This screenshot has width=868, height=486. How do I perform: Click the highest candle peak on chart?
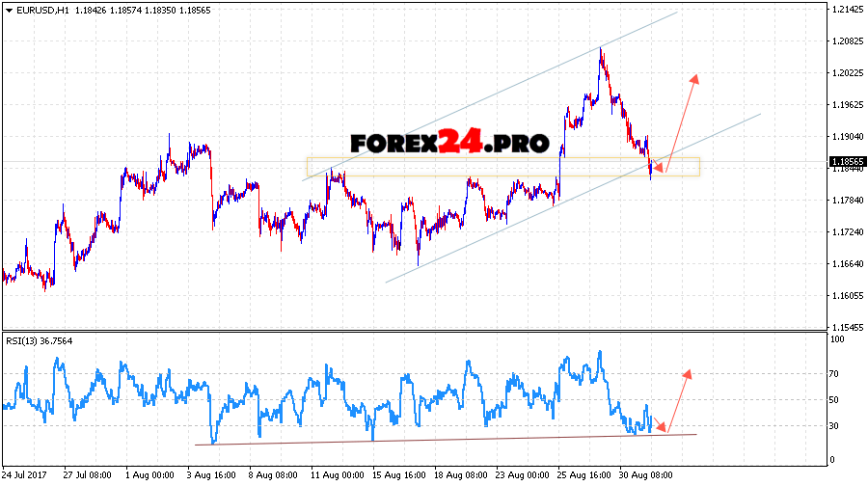(600, 48)
